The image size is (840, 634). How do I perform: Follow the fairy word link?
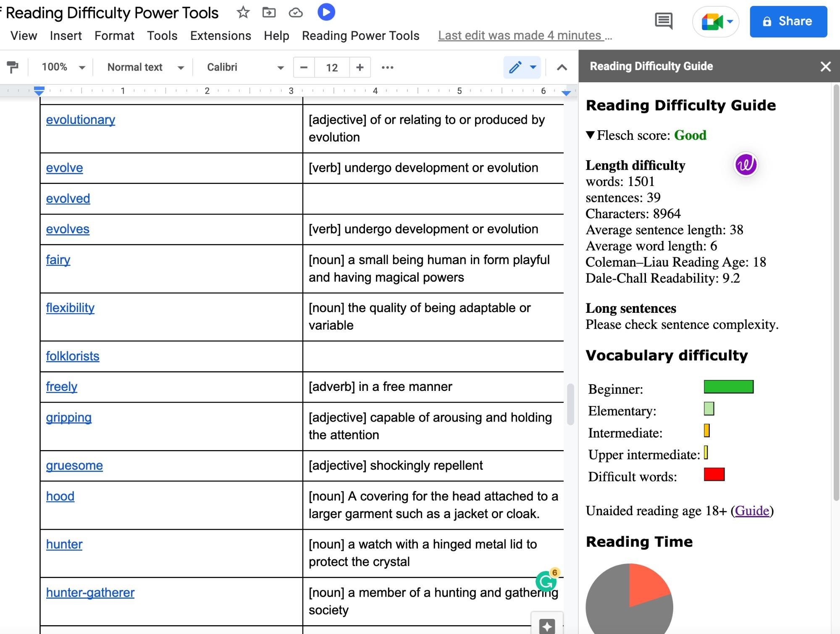tap(58, 260)
